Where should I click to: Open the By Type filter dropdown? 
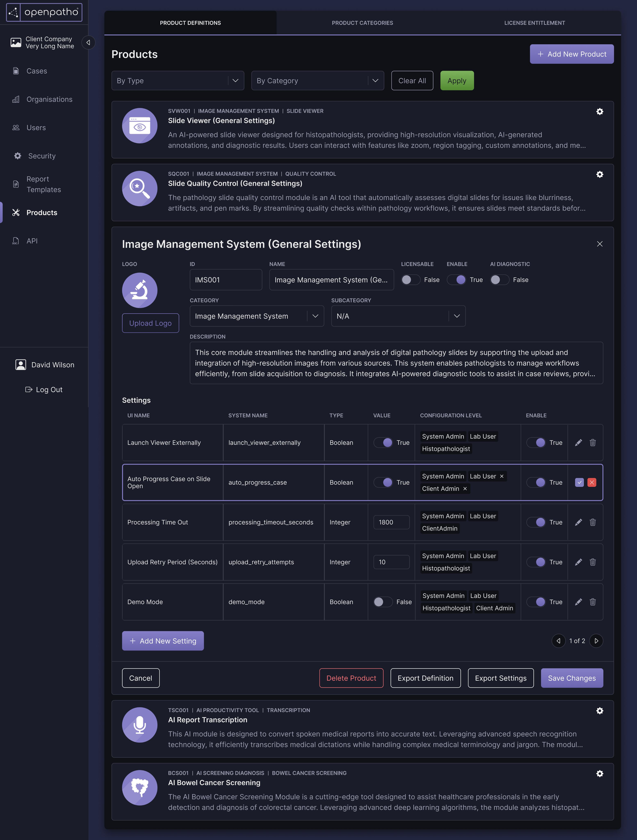pyautogui.click(x=178, y=81)
